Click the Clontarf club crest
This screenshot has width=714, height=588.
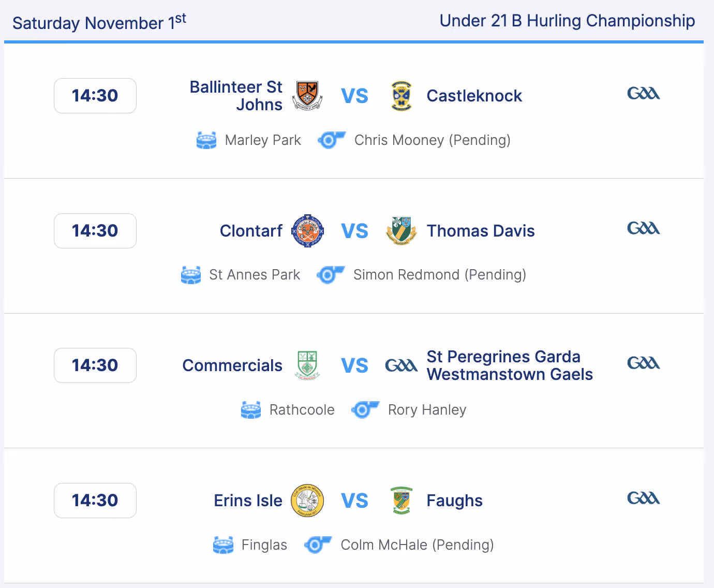tap(307, 231)
